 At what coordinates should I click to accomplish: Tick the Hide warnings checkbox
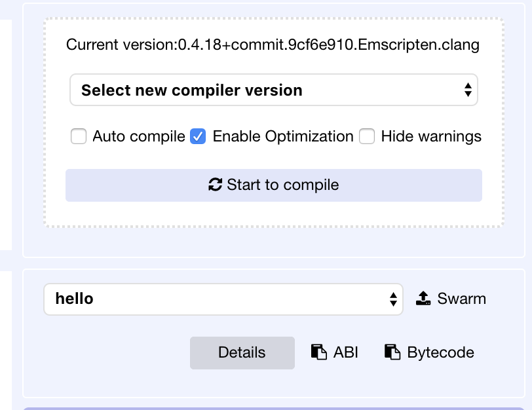367,136
